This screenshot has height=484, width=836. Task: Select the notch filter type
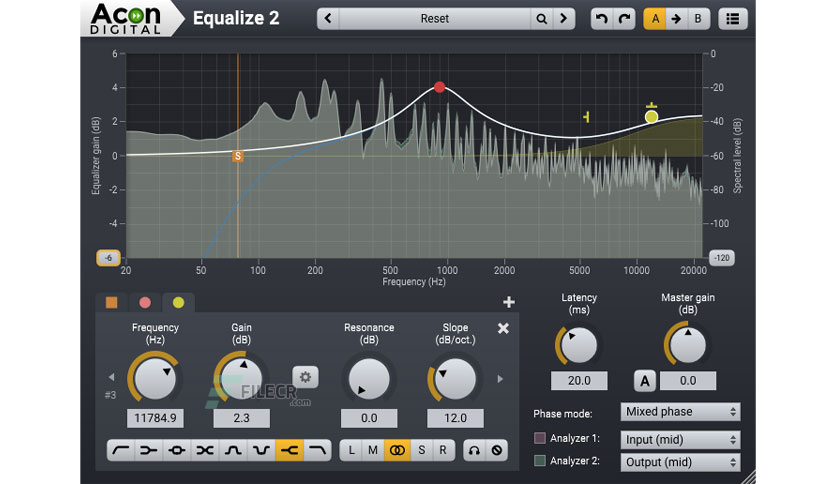pyautogui.click(x=261, y=450)
